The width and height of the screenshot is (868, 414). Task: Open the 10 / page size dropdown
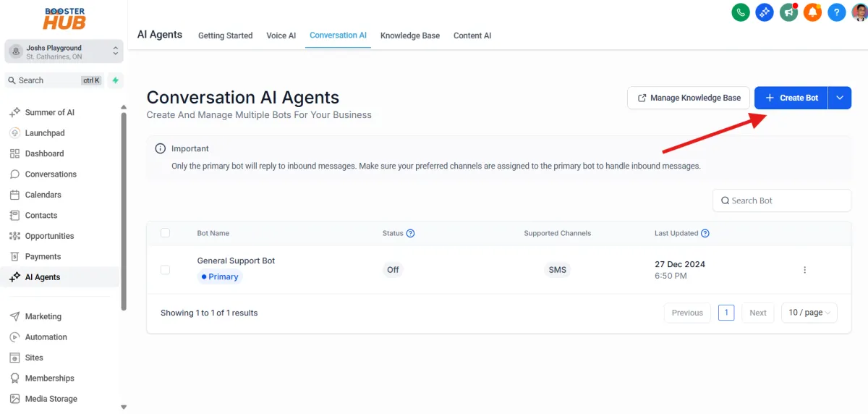(x=809, y=313)
